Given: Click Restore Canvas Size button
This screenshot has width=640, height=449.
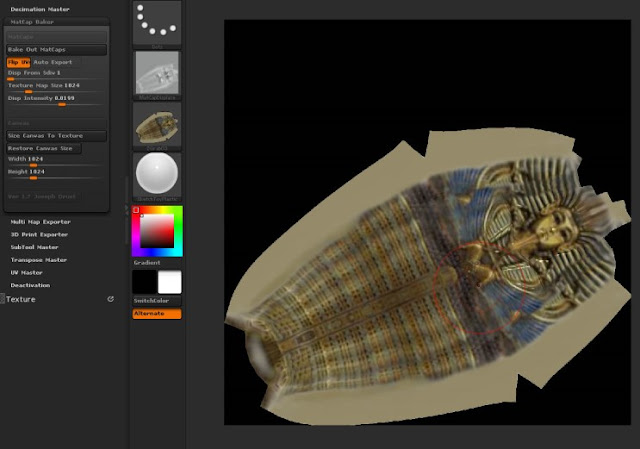Looking at the screenshot, I should pos(44,149).
